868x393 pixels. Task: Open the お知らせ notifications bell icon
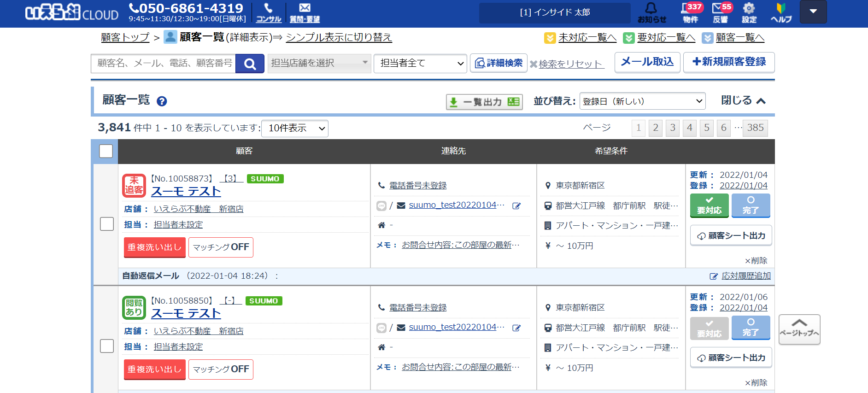tap(651, 12)
